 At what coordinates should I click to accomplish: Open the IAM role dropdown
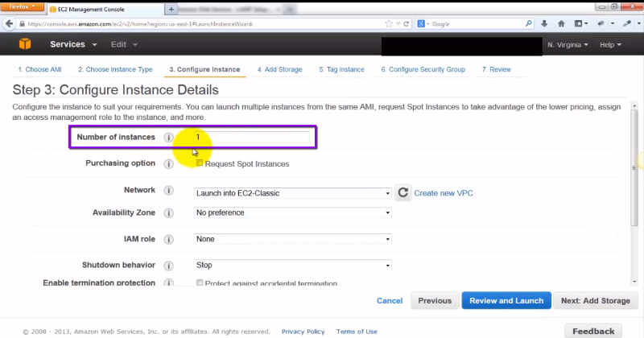click(292, 239)
